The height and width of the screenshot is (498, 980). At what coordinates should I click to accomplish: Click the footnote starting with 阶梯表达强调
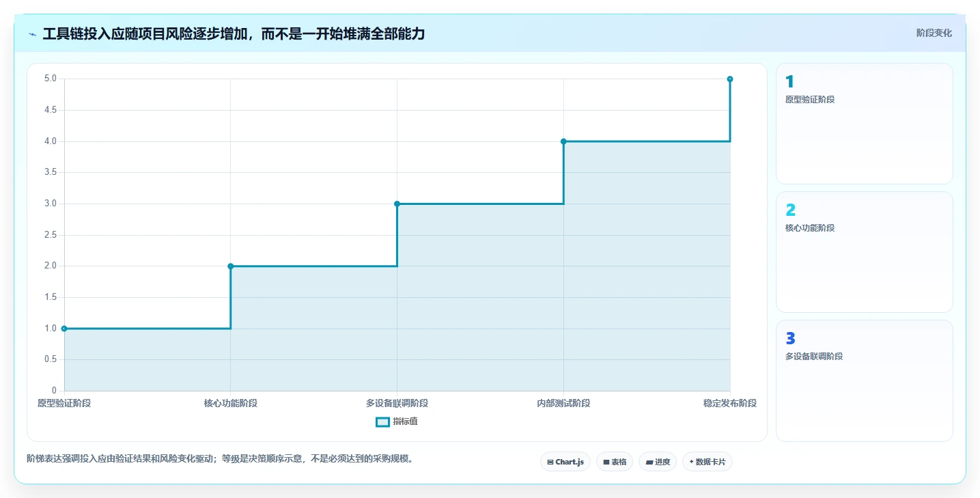click(x=219, y=458)
